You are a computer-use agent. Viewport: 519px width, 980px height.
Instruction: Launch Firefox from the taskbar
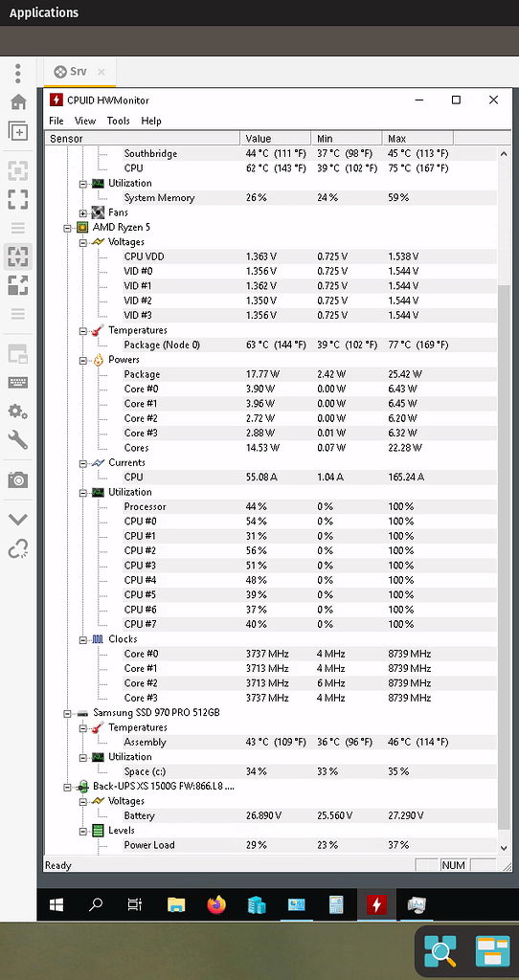tap(216, 904)
